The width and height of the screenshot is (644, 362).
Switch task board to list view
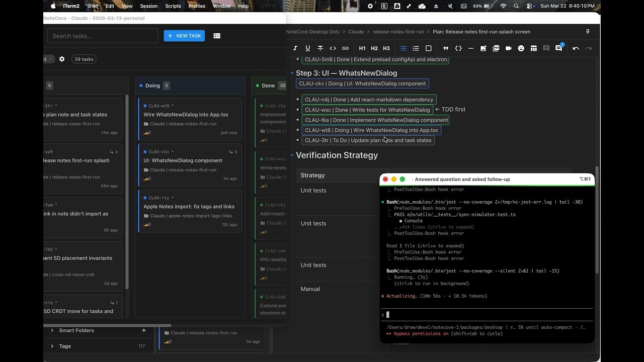click(217, 36)
